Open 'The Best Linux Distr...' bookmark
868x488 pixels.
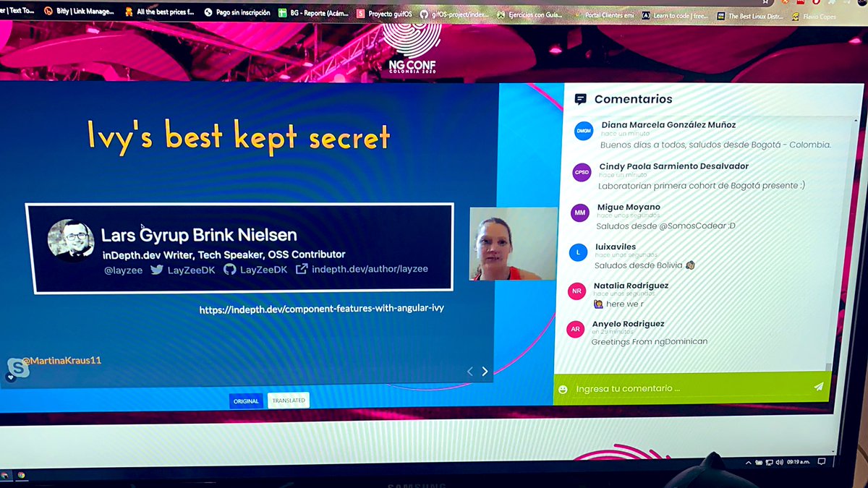(751, 16)
